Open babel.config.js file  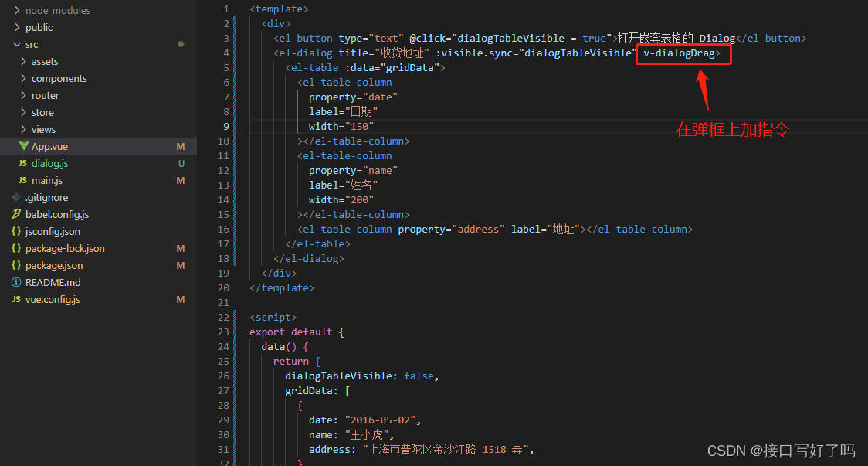(57, 214)
